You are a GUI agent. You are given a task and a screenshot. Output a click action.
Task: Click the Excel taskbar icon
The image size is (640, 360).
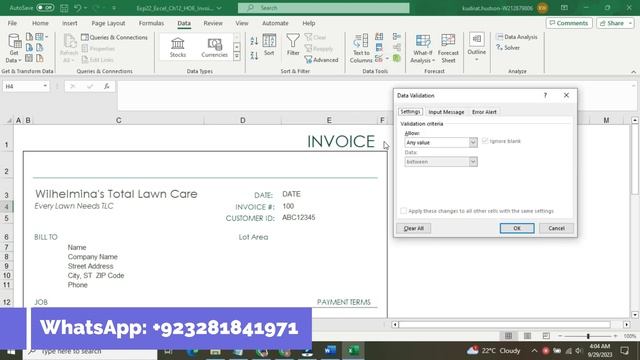click(353, 350)
